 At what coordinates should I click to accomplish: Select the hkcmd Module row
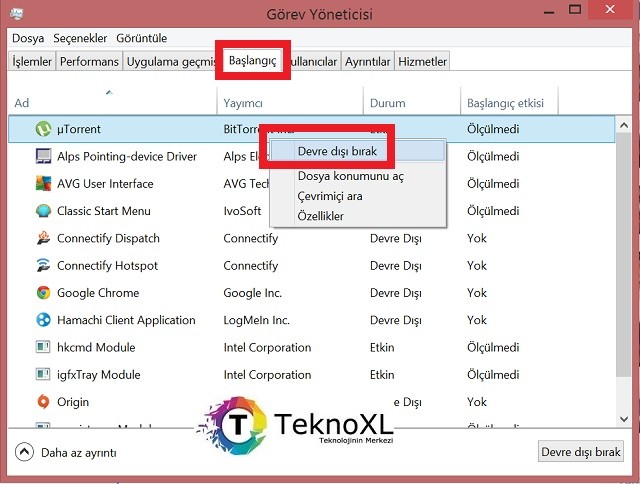pos(312,347)
